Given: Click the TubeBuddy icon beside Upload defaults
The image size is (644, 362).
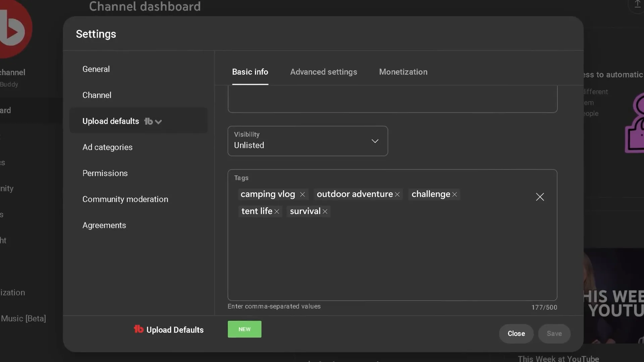Looking at the screenshot, I should point(149,121).
